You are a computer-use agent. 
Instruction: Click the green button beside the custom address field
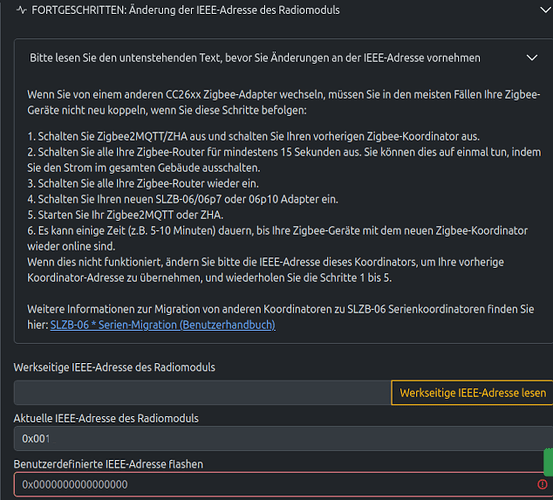pyautogui.click(x=548, y=462)
